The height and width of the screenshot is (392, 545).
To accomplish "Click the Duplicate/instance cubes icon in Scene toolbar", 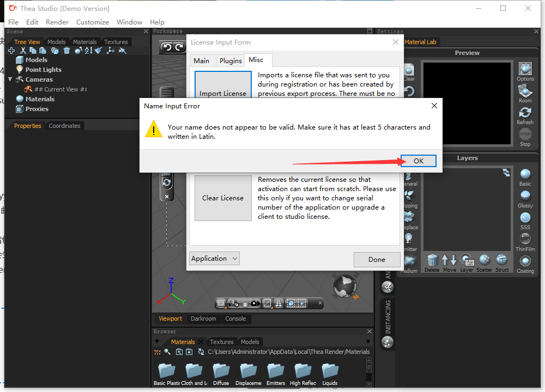I will (55, 51).
